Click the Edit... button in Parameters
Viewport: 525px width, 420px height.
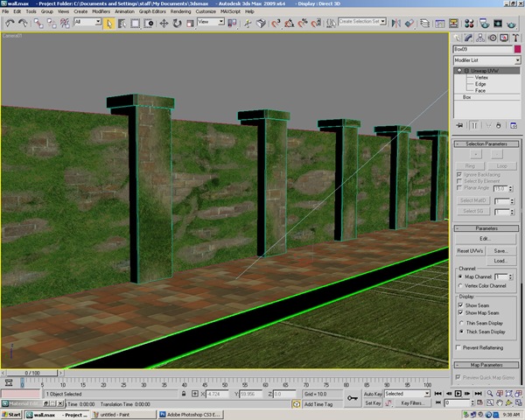(x=485, y=238)
